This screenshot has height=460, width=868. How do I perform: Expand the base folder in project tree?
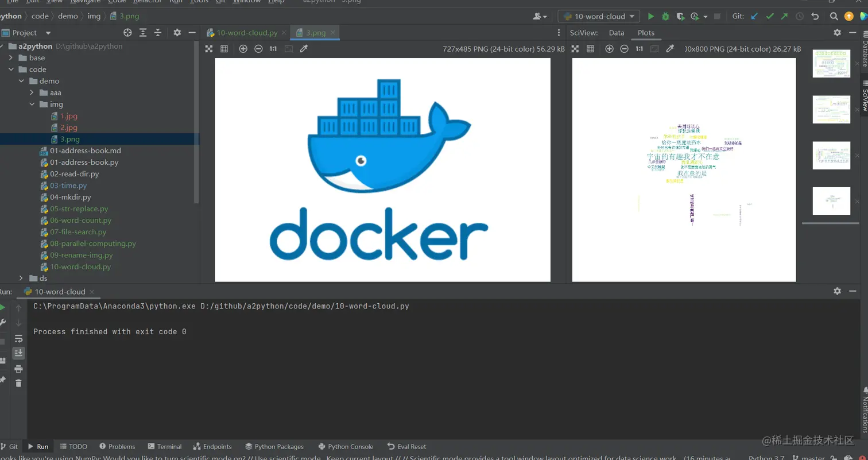tap(11, 58)
